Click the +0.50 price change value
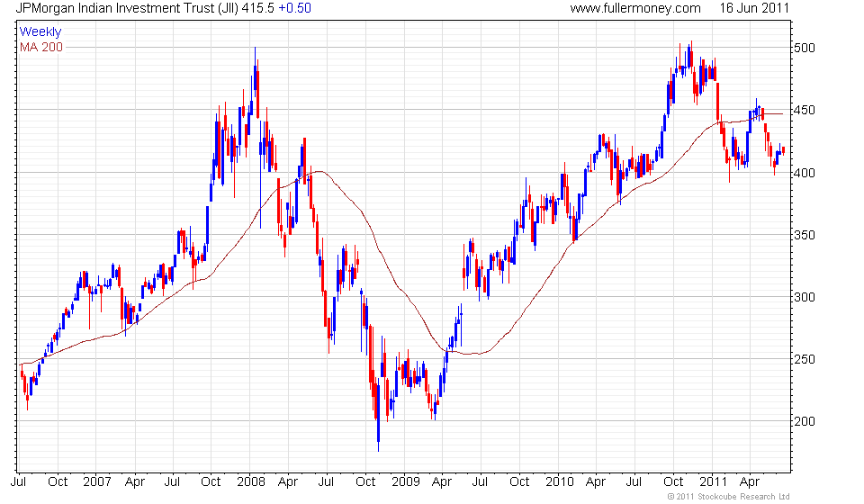 coord(295,8)
